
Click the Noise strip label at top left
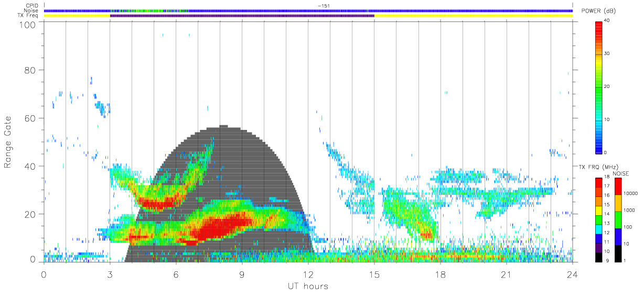[31, 10]
